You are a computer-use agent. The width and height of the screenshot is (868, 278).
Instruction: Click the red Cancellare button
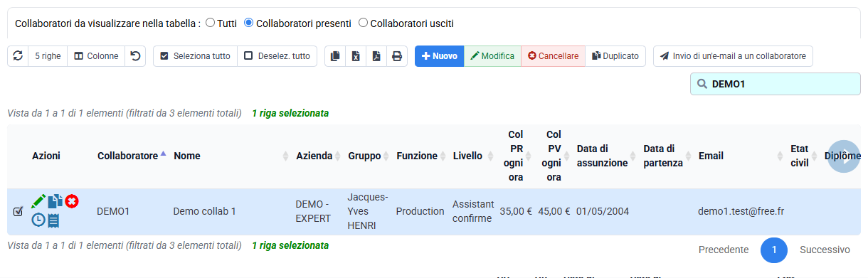tap(554, 56)
